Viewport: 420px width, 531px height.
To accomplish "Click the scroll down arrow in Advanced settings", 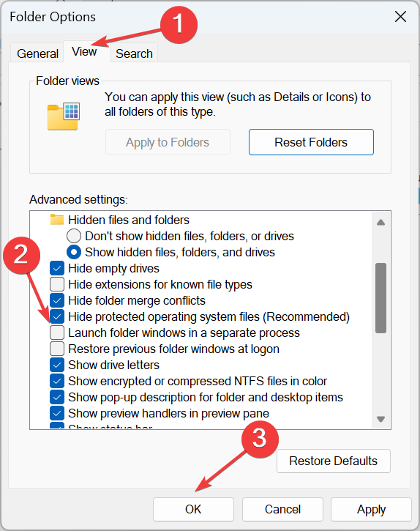I will (380, 419).
